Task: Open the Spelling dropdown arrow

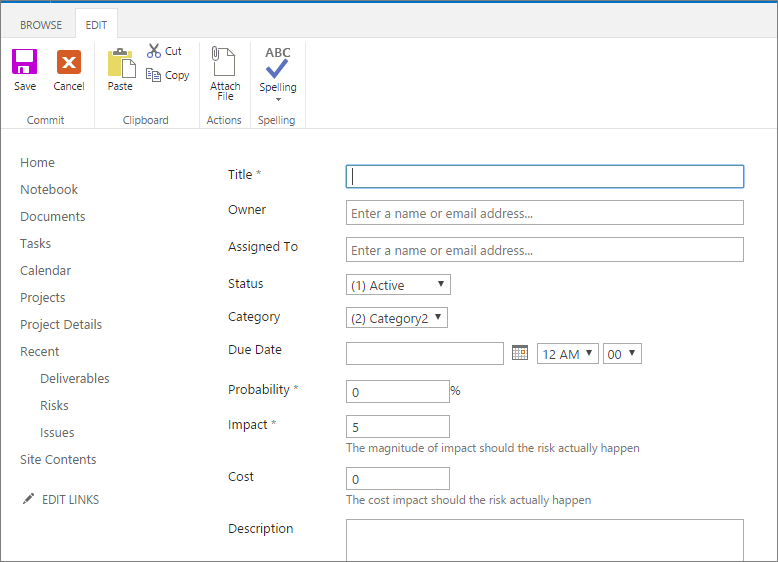Action: [x=278, y=100]
